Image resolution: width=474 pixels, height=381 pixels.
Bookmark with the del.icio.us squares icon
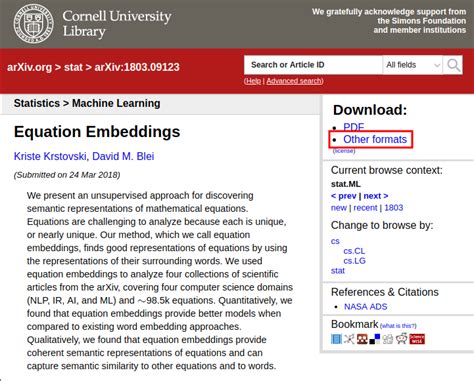[375, 339]
